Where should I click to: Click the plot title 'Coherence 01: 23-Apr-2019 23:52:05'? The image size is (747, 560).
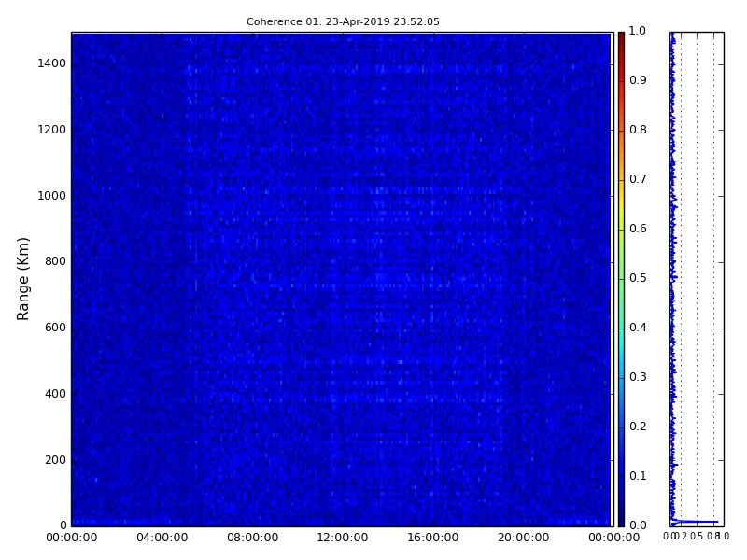coord(343,21)
